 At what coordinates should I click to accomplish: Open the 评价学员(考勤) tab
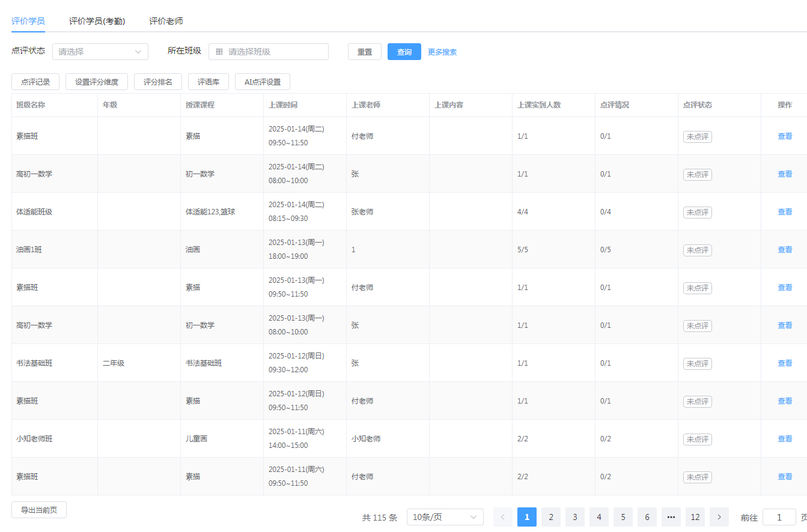coord(97,21)
